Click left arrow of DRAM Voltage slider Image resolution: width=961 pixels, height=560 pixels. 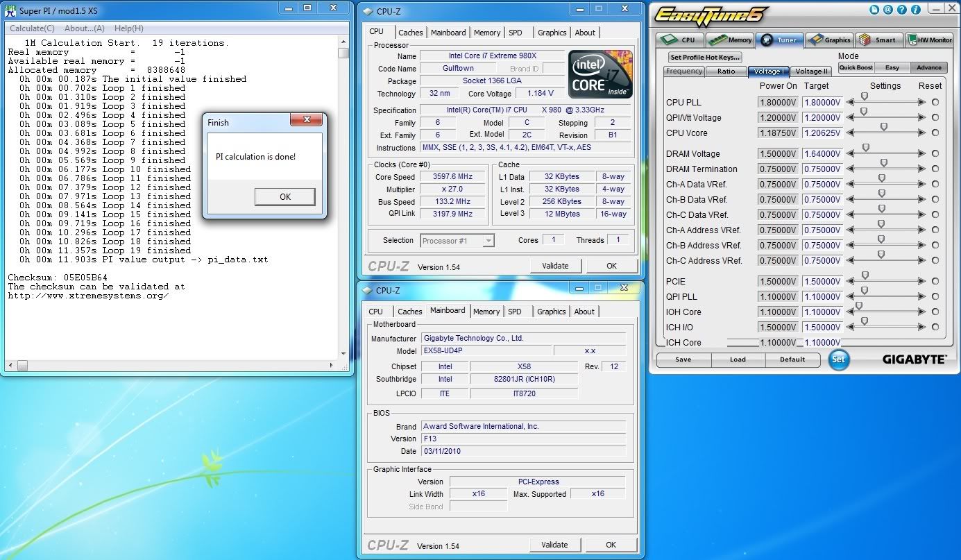tap(850, 153)
